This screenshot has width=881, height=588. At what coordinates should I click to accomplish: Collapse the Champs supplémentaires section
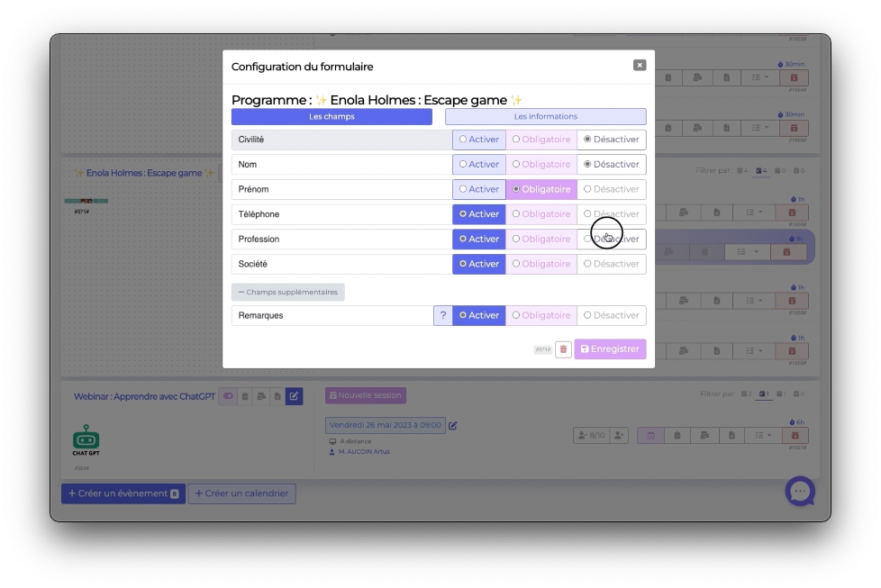pyautogui.click(x=287, y=292)
